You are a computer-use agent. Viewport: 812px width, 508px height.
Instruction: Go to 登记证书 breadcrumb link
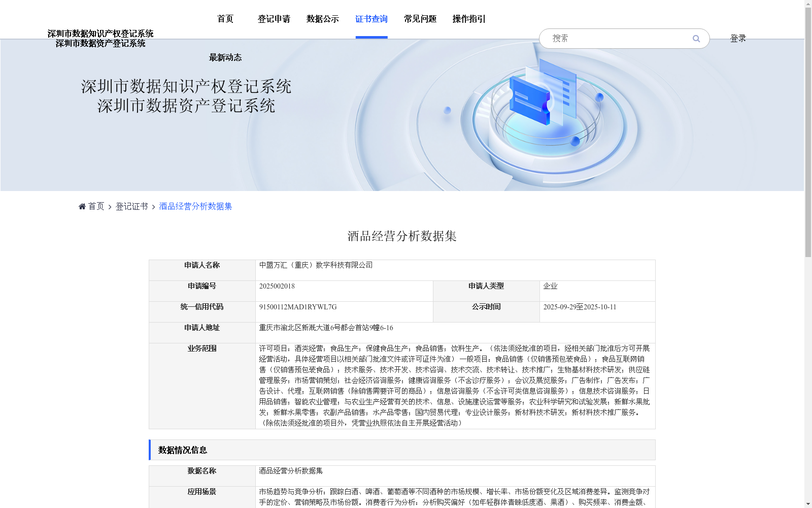point(131,206)
